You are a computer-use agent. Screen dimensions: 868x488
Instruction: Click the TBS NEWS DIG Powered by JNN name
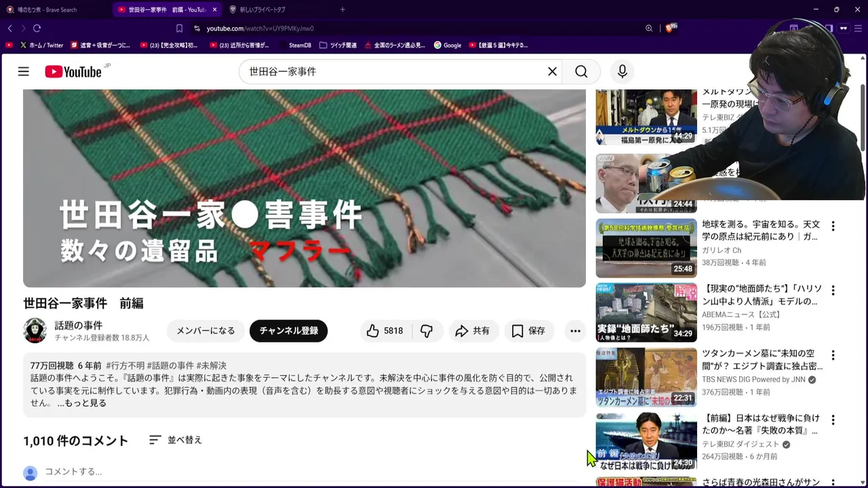tap(753, 380)
